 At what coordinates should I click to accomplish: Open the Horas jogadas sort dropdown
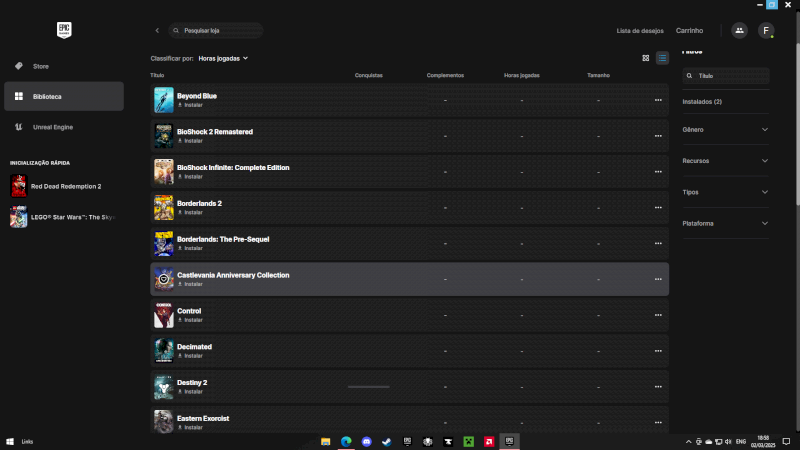223,59
